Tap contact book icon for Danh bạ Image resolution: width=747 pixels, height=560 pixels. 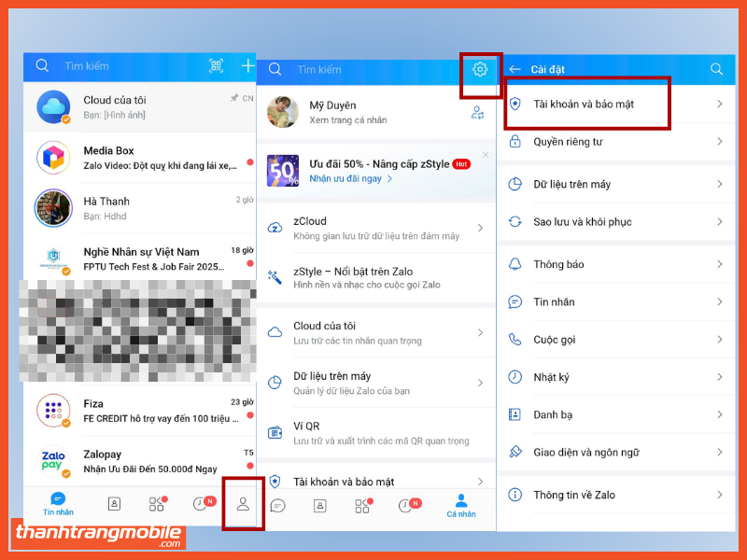[x=515, y=414]
